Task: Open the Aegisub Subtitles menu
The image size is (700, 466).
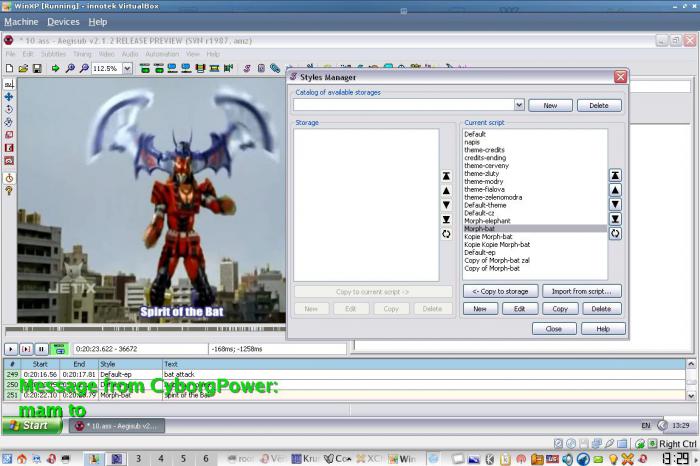Action: (x=53, y=54)
